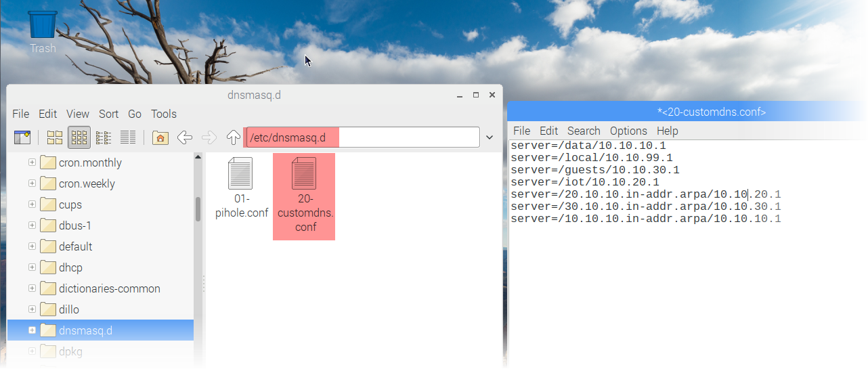Viewport: 868px width, 369px height.
Task: Click line server=/data/10.10.10.1 in editor
Action: (588, 146)
